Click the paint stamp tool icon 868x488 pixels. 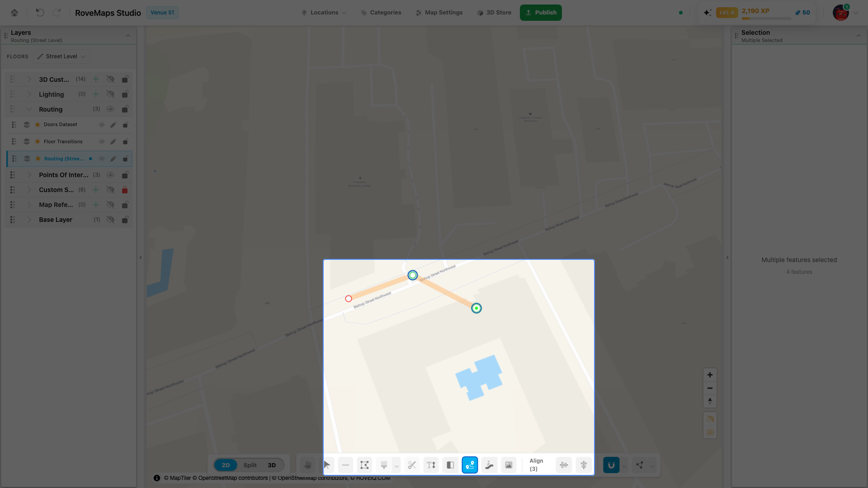click(384, 465)
